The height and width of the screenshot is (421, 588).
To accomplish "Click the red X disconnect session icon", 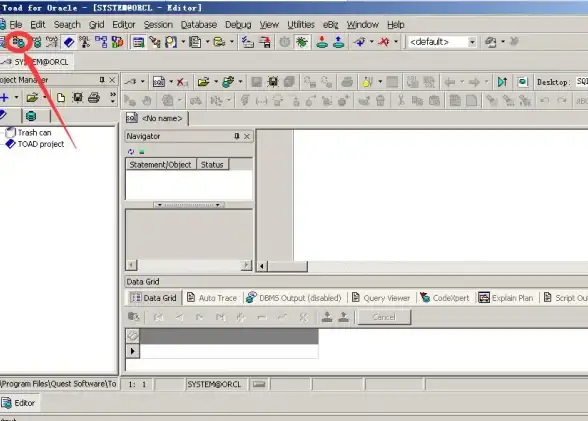I will (x=384, y=42).
